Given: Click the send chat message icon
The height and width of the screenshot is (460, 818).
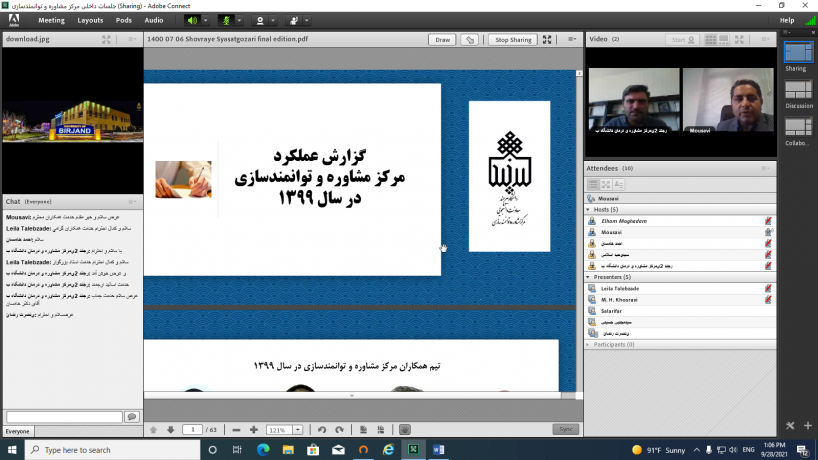Looking at the screenshot, I should click(132, 417).
